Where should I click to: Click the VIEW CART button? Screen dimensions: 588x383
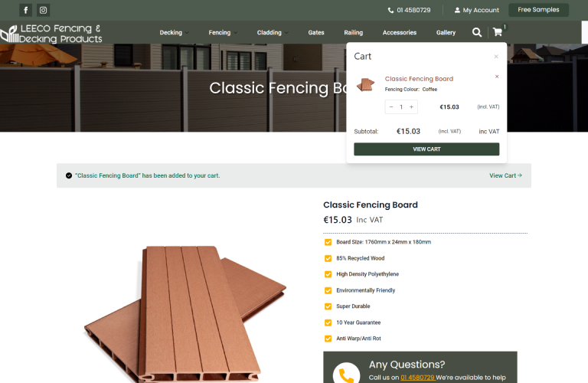pyautogui.click(x=426, y=149)
